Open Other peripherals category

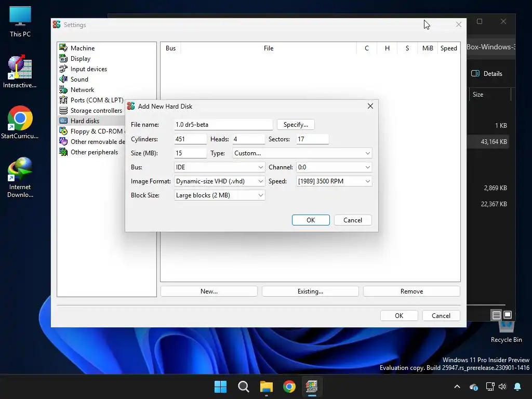click(94, 152)
